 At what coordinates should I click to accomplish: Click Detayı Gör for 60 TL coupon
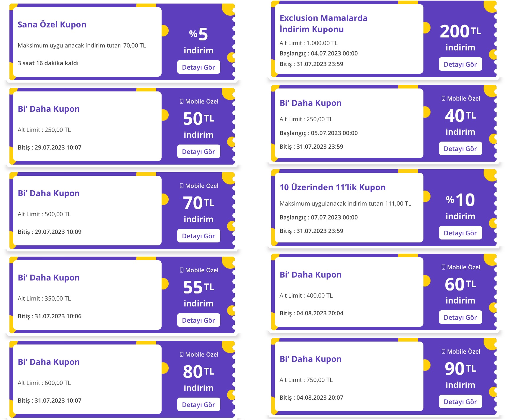[x=460, y=317]
